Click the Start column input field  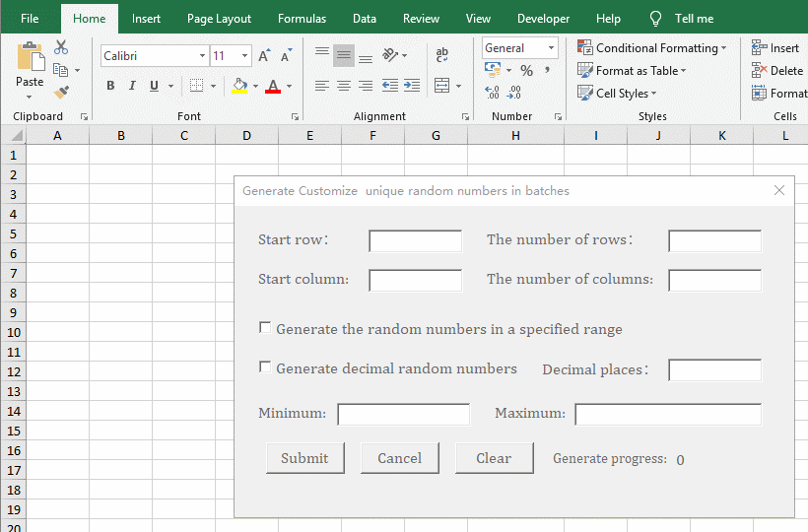(416, 281)
